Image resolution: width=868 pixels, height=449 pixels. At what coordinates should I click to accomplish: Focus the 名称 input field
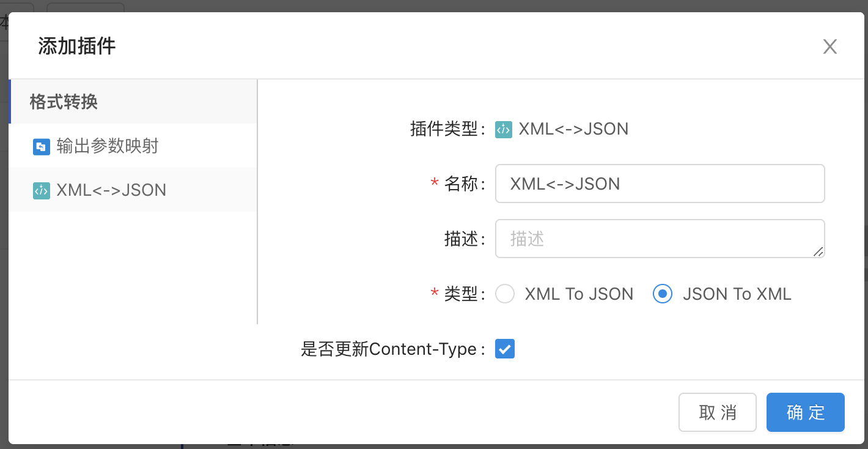[x=660, y=184]
